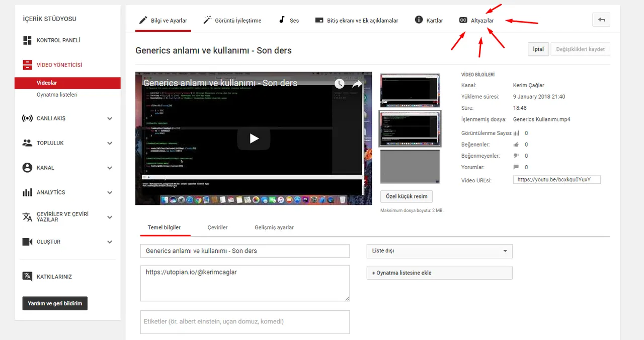Viewport: 644px width, 340px height.
Task: Click the Analytics bar chart icon
Action: click(x=28, y=192)
